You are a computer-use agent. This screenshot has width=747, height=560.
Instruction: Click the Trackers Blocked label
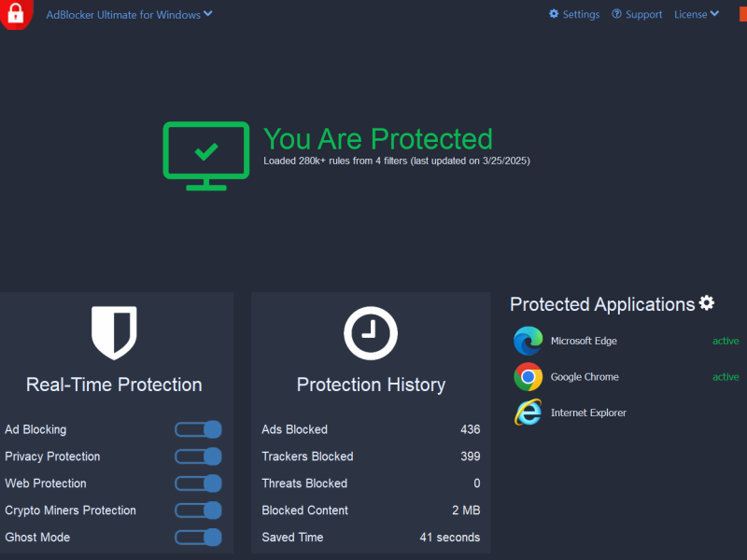pos(307,456)
